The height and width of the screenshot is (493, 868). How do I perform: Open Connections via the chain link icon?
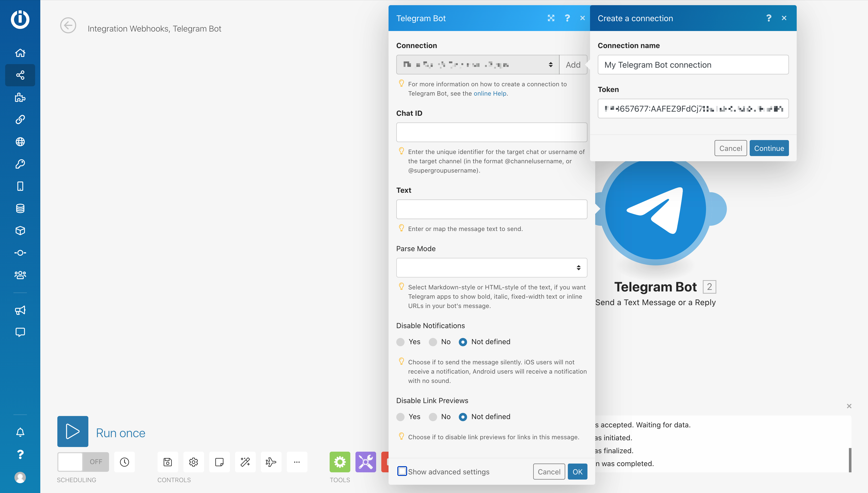pos(20,120)
